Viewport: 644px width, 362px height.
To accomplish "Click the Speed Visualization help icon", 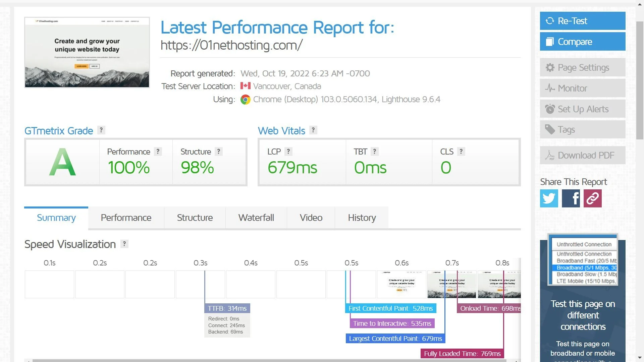I will [x=124, y=244].
